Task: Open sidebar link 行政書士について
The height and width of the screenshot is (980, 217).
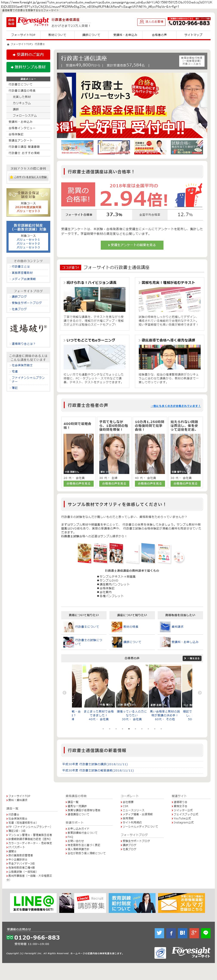Action: pos(21,85)
